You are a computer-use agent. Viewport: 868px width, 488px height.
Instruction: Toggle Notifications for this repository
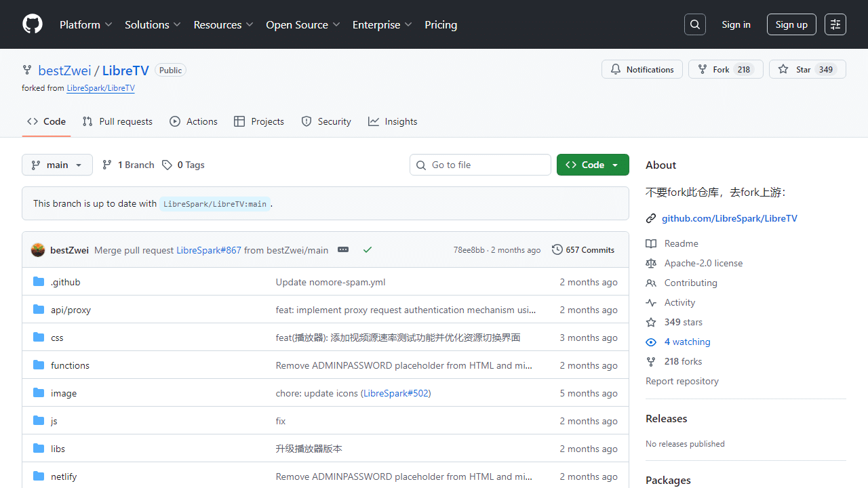coord(642,69)
